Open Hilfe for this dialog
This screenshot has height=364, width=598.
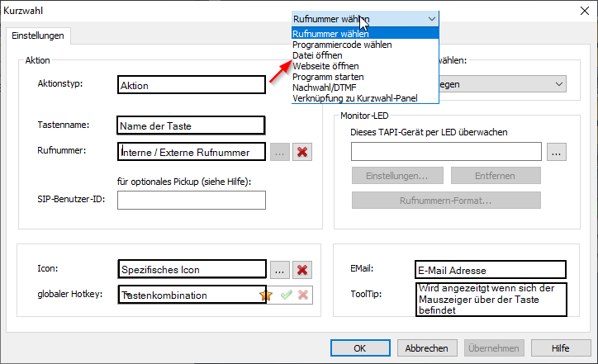(x=561, y=348)
